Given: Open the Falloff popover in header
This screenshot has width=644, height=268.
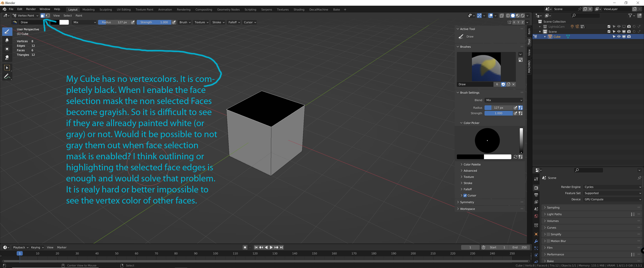Looking at the screenshot, I should coord(234,22).
